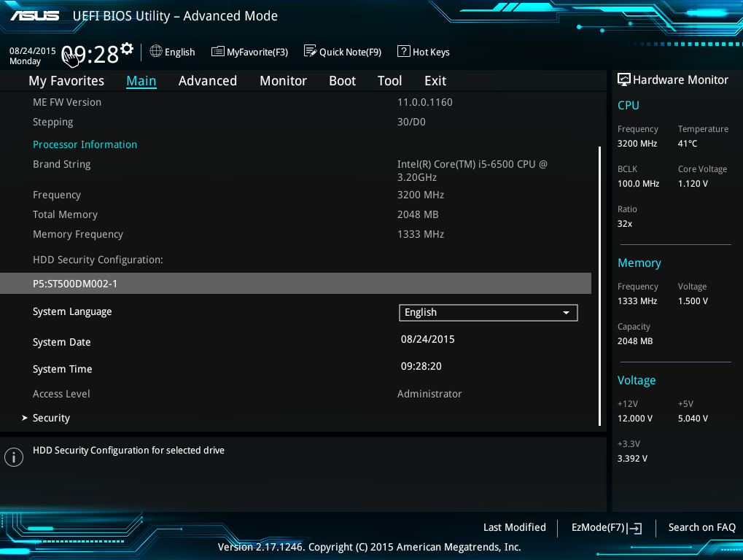Click the info icon beside the help text
Screen dimensions: 743x560
14,457
